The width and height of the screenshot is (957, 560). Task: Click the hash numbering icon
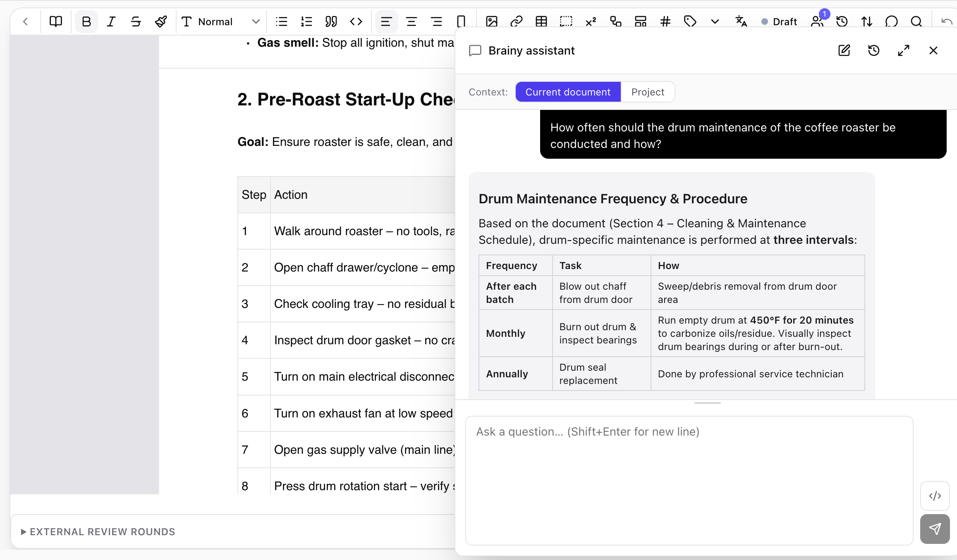coord(665,21)
